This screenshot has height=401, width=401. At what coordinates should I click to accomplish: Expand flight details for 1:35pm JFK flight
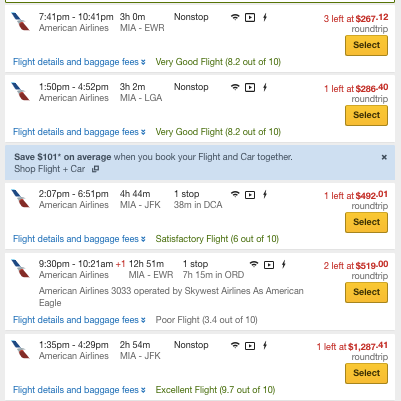click(79, 390)
